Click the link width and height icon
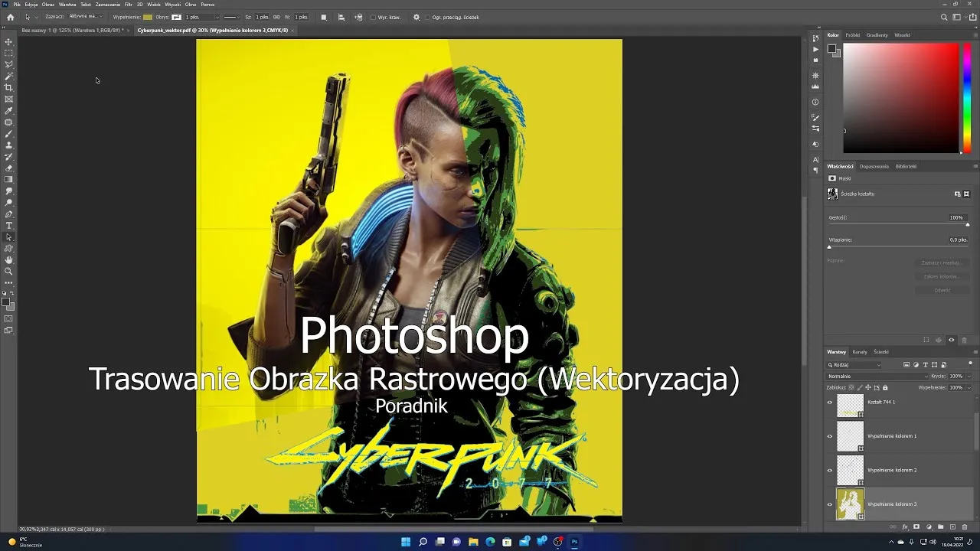 pos(276,17)
